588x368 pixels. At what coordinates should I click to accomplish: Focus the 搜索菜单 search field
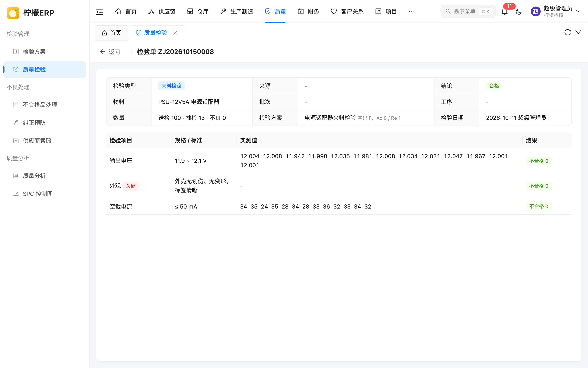click(x=468, y=11)
